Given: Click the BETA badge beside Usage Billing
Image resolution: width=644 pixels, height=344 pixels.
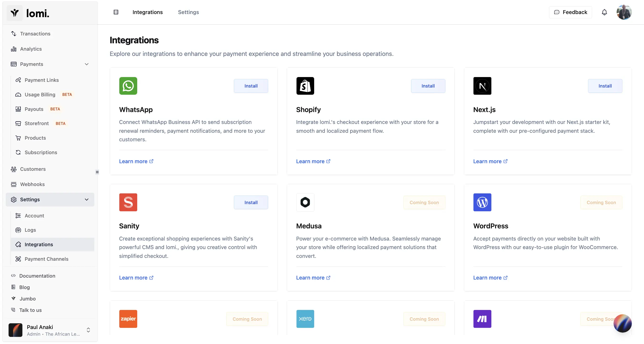Looking at the screenshot, I should (67, 95).
